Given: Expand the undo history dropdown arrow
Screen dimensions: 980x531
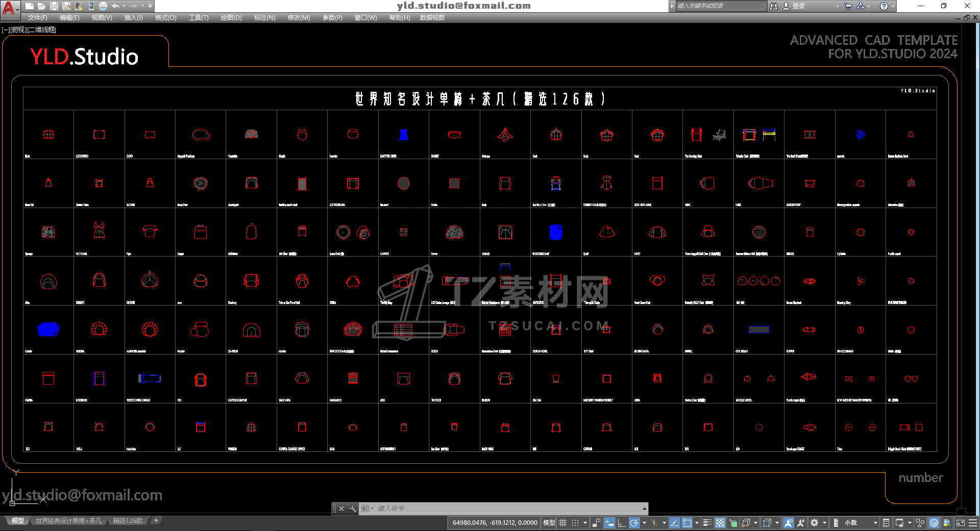Looking at the screenshot, I should point(124,6).
